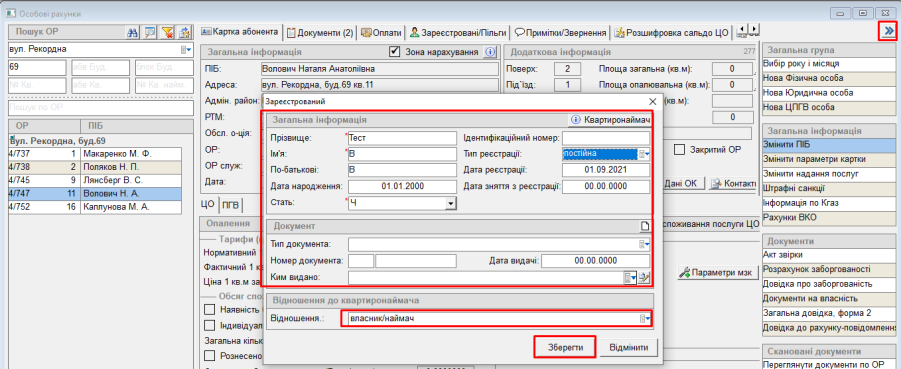
Task: Check the Індивідуал checkbox under Обсяг
Action: [210, 325]
